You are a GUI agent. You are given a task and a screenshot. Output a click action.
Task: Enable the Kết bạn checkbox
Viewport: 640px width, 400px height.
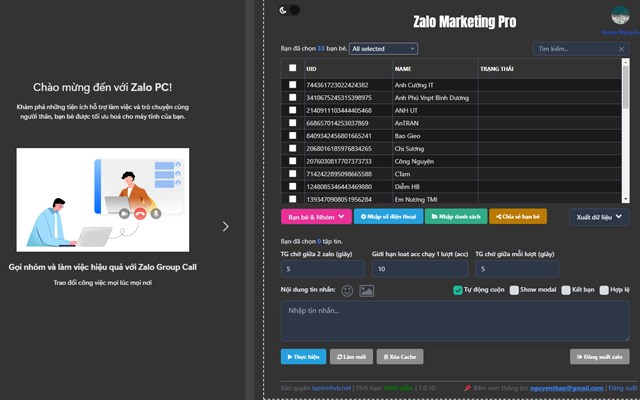pos(566,290)
